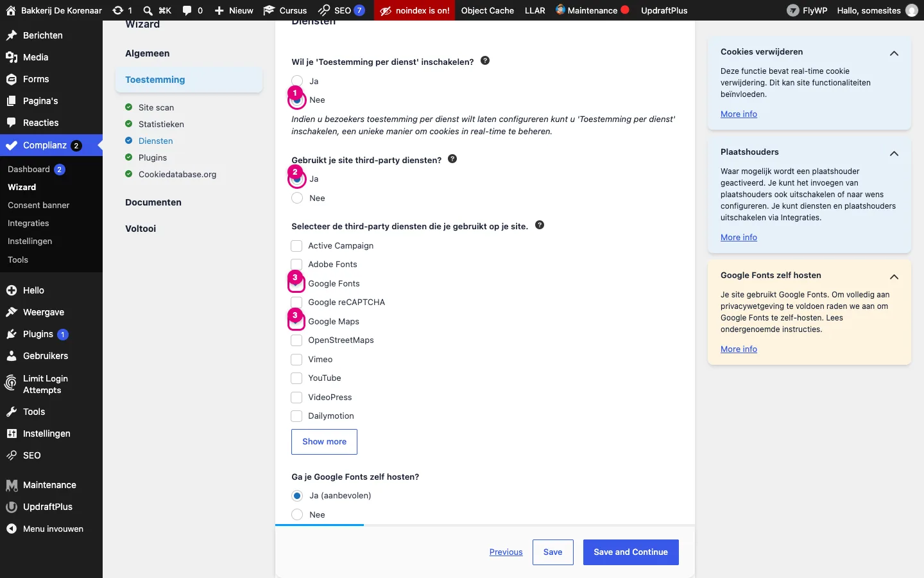Select 'Nee' under third-party diensten question
This screenshot has height=578, width=924.
coord(297,198)
